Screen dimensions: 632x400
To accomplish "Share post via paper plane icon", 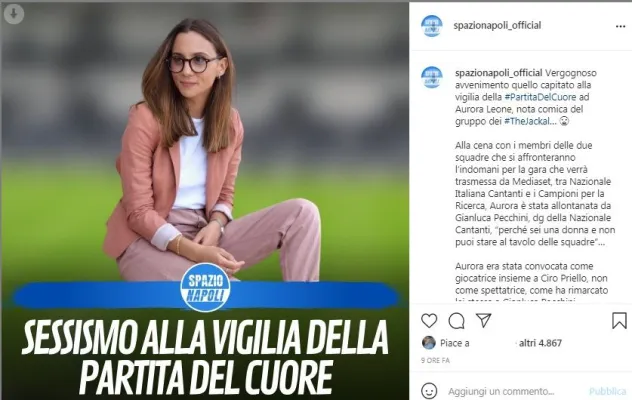I will tap(483, 320).
